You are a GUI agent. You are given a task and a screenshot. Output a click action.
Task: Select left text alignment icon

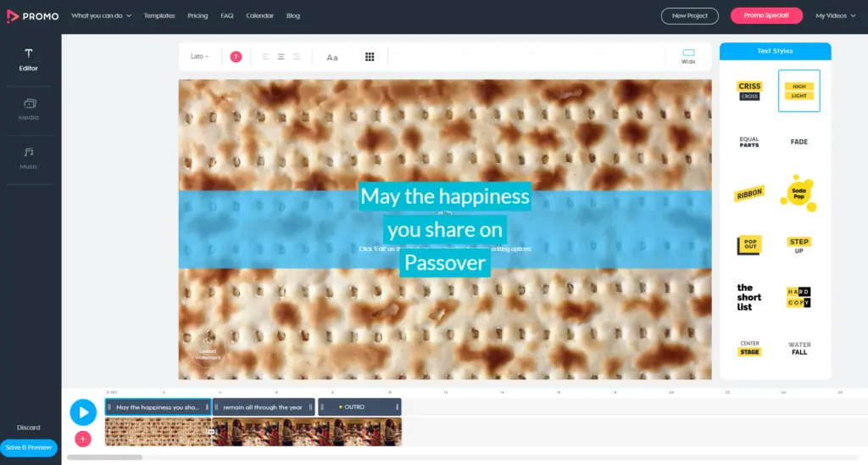coord(265,57)
